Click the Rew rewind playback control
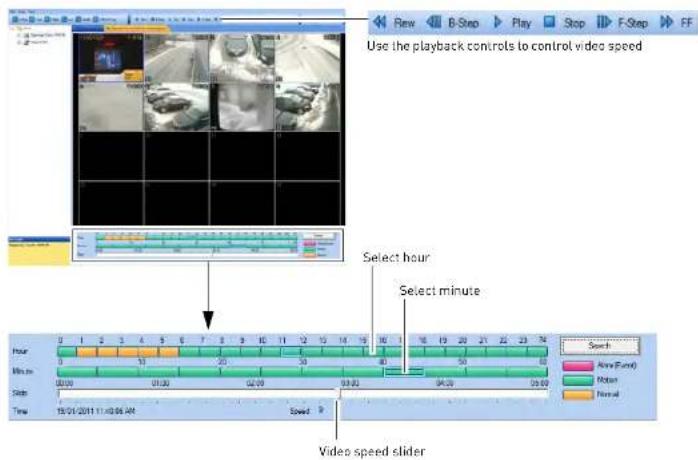Image resolution: width=698 pixels, height=460 pixels. [394, 22]
